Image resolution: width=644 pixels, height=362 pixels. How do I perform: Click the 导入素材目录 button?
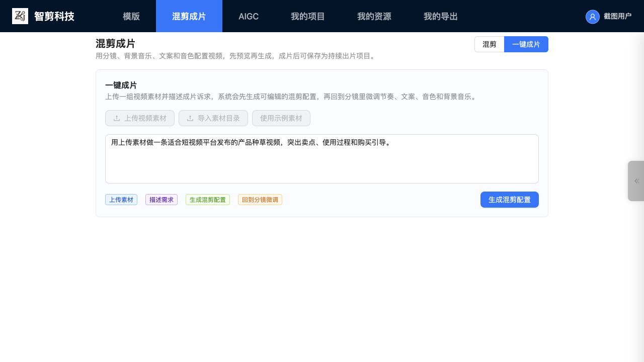(213, 118)
